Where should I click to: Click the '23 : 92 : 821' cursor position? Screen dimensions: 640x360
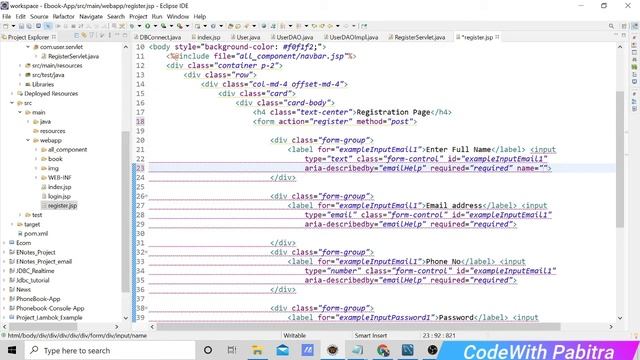pyautogui.click(x=438, y=335)
